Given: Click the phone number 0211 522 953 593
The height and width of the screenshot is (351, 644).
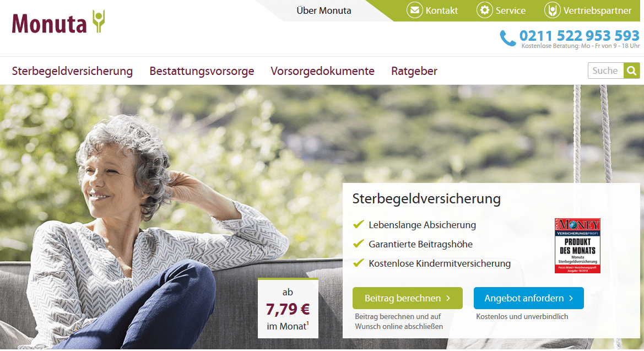Looking at the screenshot, I should coord(580,35).
